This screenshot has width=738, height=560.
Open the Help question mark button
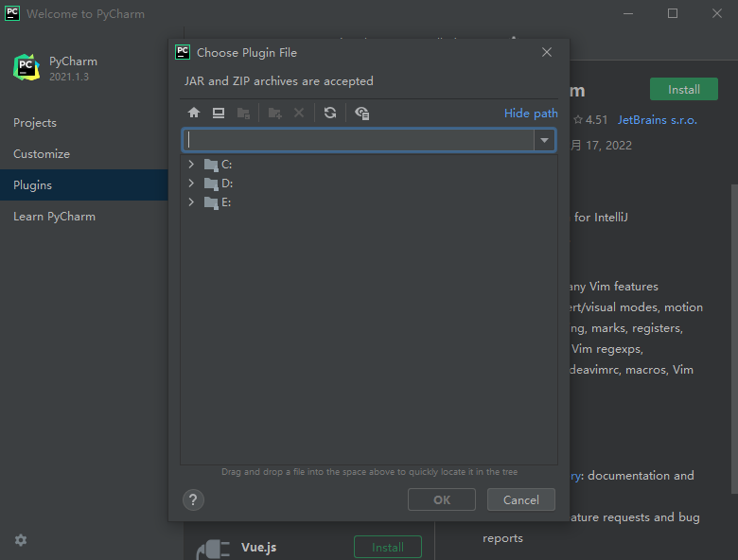[x=193, y=499]
